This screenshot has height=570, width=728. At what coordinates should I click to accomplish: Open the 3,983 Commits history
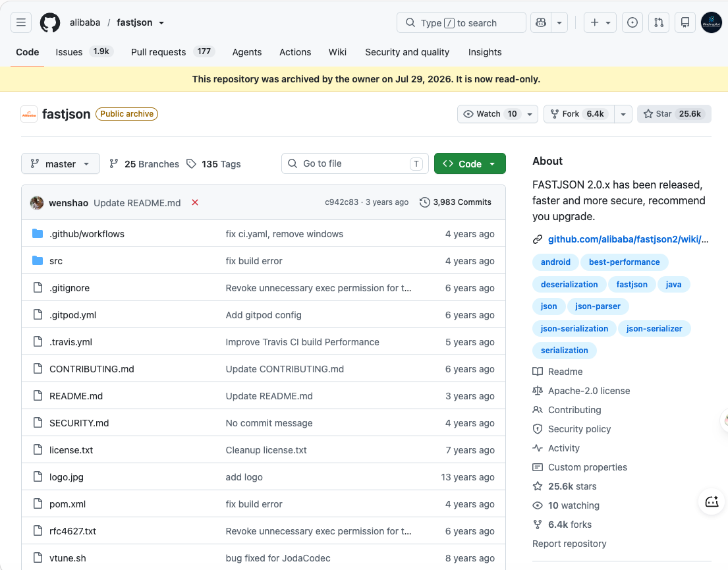point(455,202)
